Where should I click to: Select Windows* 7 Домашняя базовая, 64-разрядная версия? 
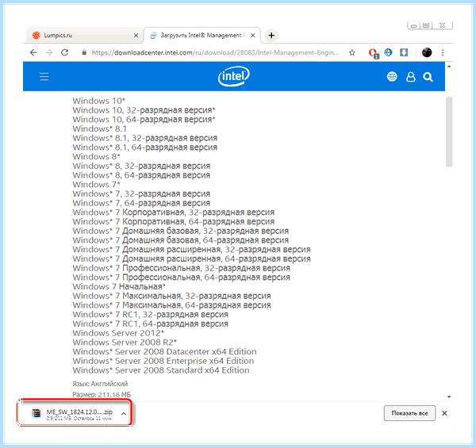point(181,240)
